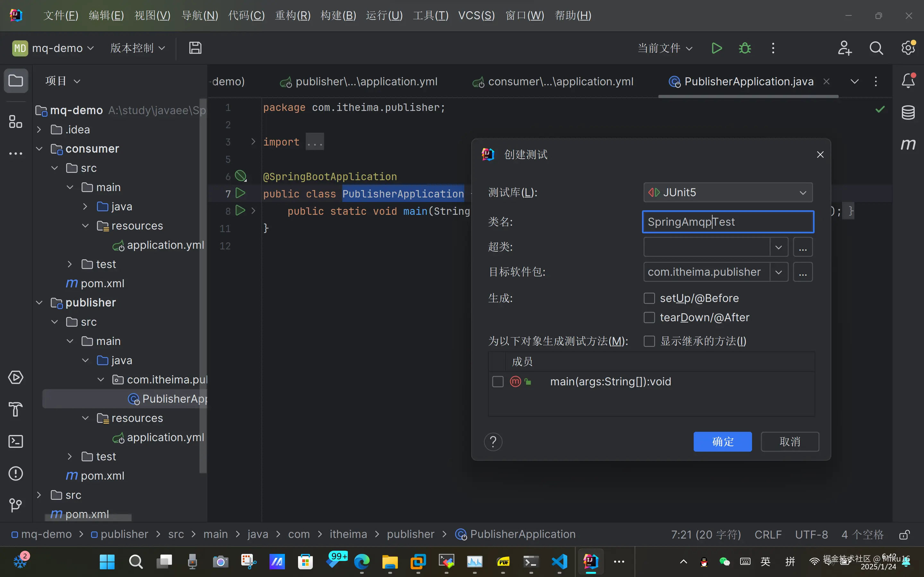This screenshot has width=924, height=577.
Task: Click the Debug bug icon
Action: click(x=745, y=48)
